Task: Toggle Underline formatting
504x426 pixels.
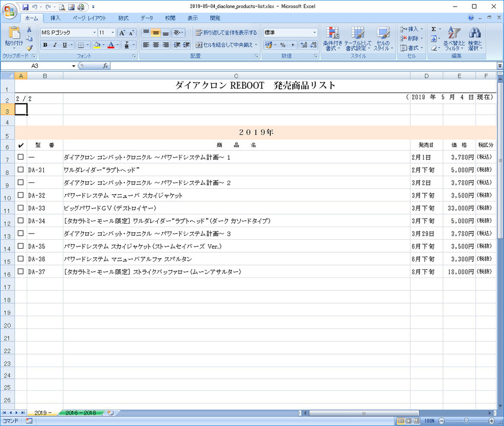Action: (x=65, y=45)
